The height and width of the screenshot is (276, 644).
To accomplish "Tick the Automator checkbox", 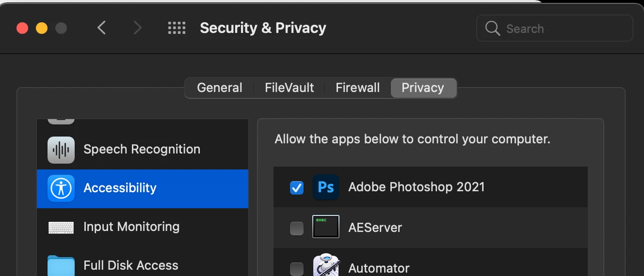I will click(x=297, y=268).
